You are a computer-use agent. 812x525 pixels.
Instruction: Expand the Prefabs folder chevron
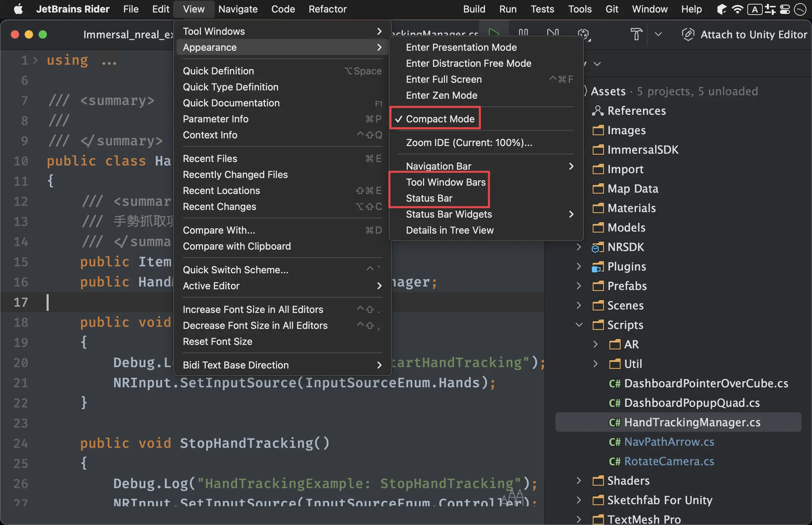coord(579,286)
